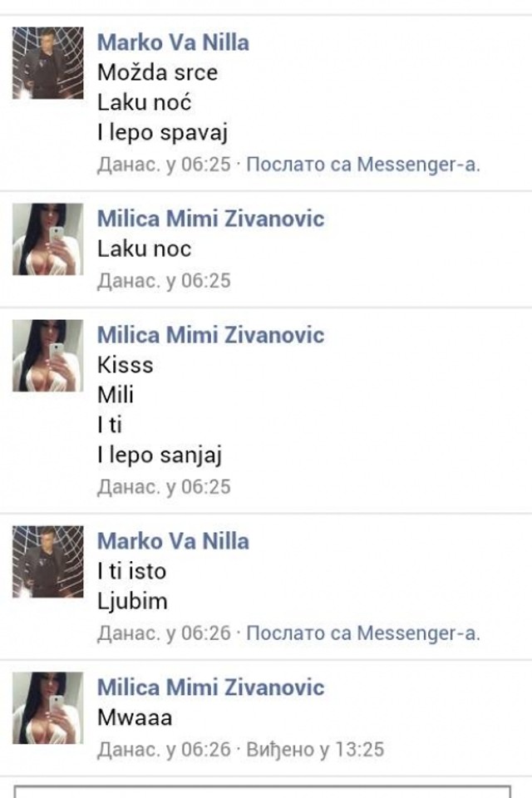This screenshot has width=532, height=798.
Task: Click the "Виђено у 13:25" seen status
Action: coord(315,750)
